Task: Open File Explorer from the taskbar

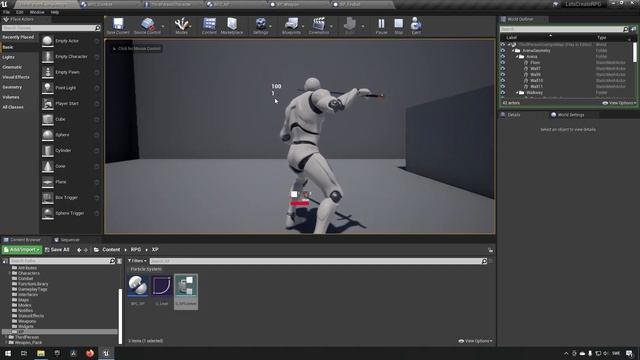Action: (41, 353)
